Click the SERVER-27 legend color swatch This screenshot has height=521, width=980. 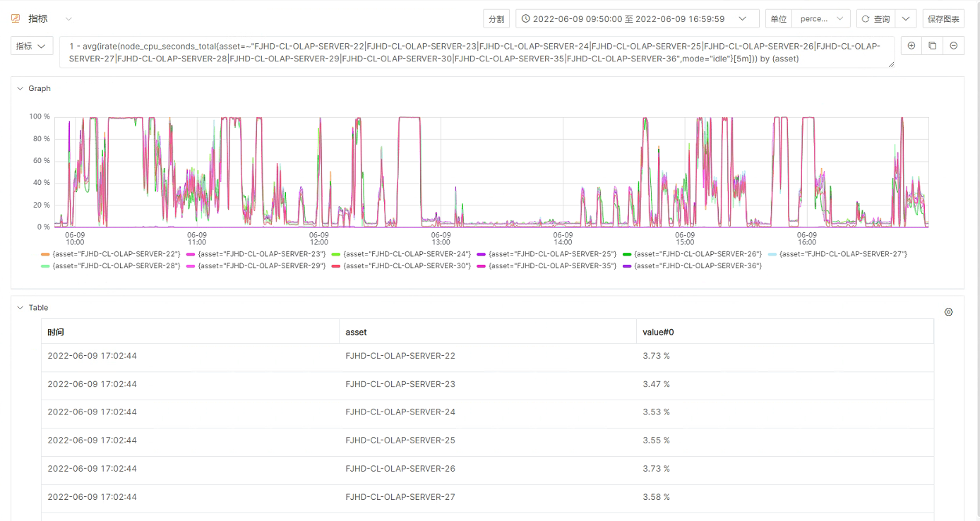[772, 254]
